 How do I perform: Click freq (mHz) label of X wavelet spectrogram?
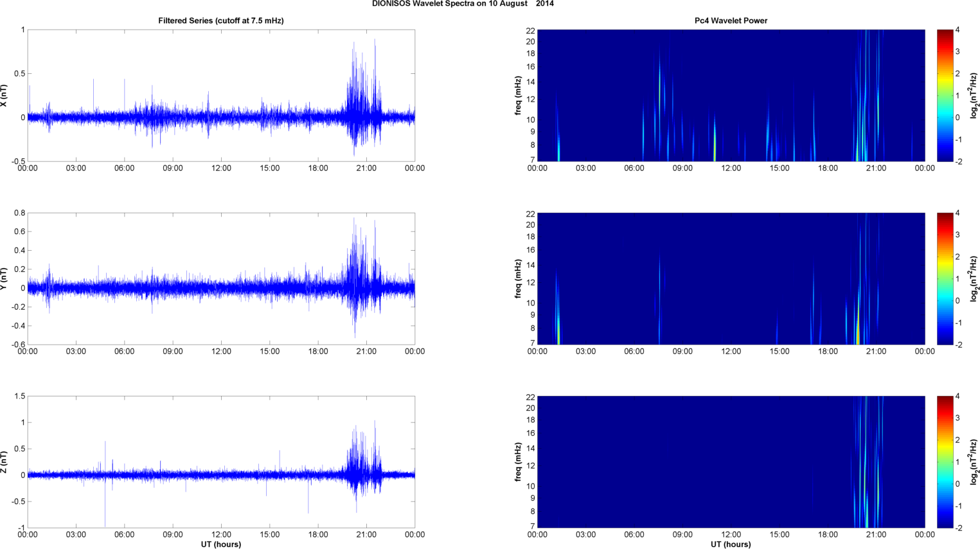click(x=518, y=95)
